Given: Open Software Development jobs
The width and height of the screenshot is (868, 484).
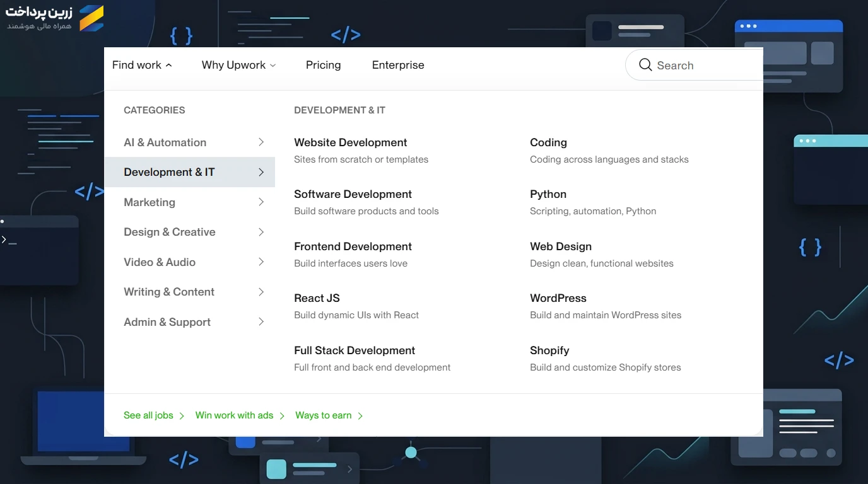Looking at the screenshot, I should pyautogui.click(x=353, y=194).
